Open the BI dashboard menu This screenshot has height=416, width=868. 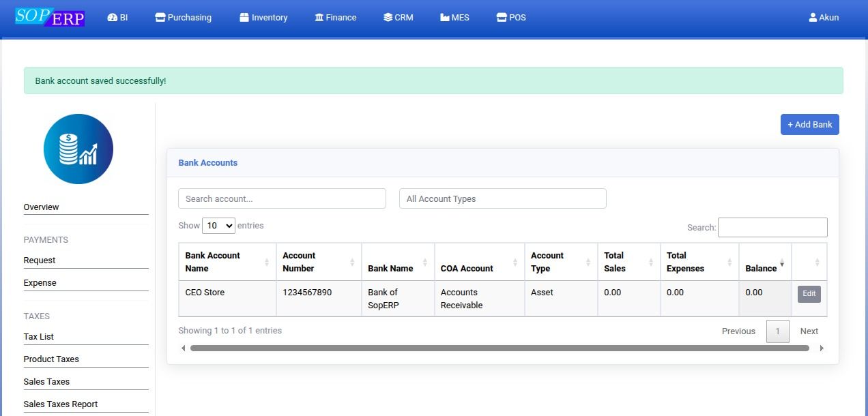tap(117, 18)
